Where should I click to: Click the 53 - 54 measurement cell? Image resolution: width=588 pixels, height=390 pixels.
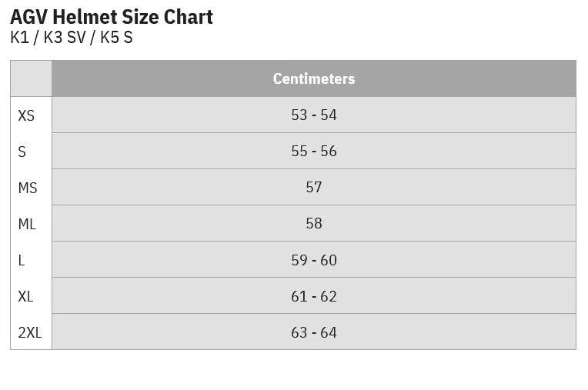click(314, 115)
